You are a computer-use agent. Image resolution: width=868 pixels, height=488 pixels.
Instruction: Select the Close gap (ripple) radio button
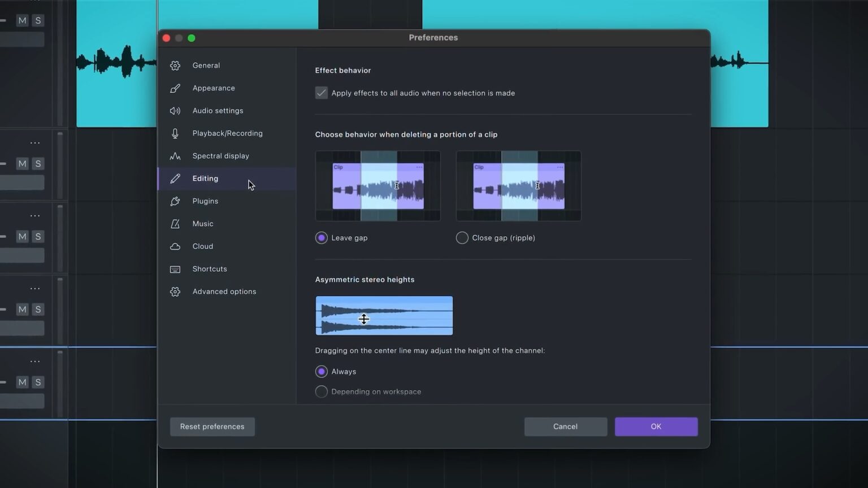pos(462,237)
